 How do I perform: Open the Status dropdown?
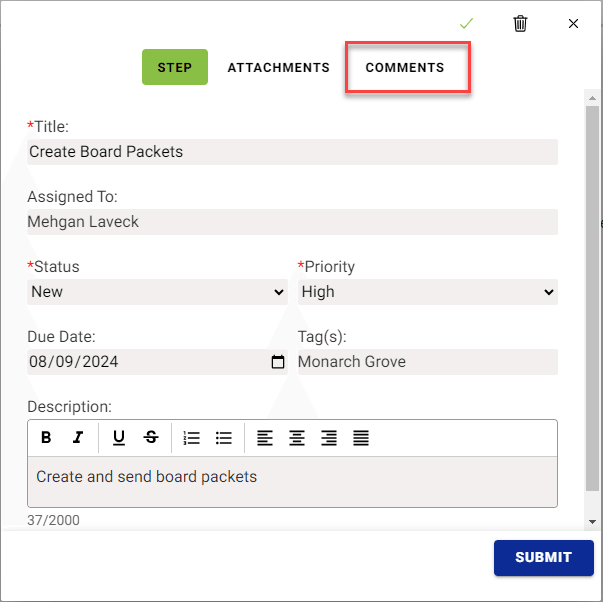(x=157, y=292)
